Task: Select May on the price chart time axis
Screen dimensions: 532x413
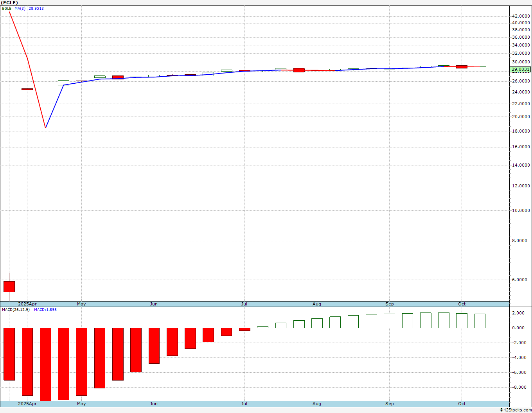Action: [x=81, y=304]
